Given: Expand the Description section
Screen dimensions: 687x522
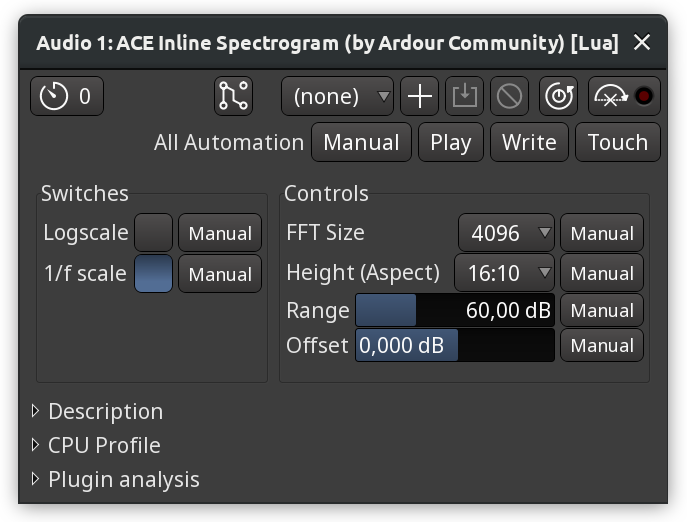Looking at the screenshot, I should coord(97,412).
